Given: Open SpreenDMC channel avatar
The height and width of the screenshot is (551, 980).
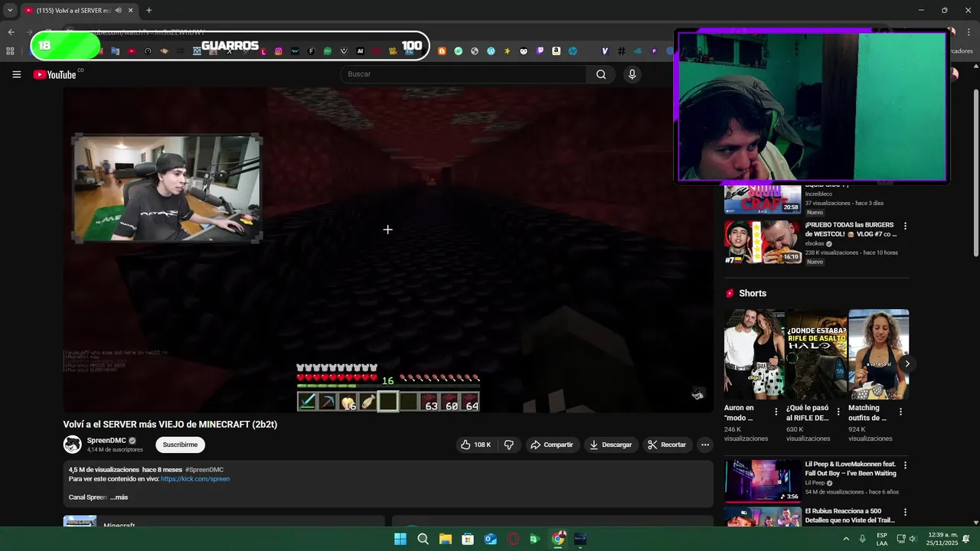Looking at the screenshot, I should [73, 445].
